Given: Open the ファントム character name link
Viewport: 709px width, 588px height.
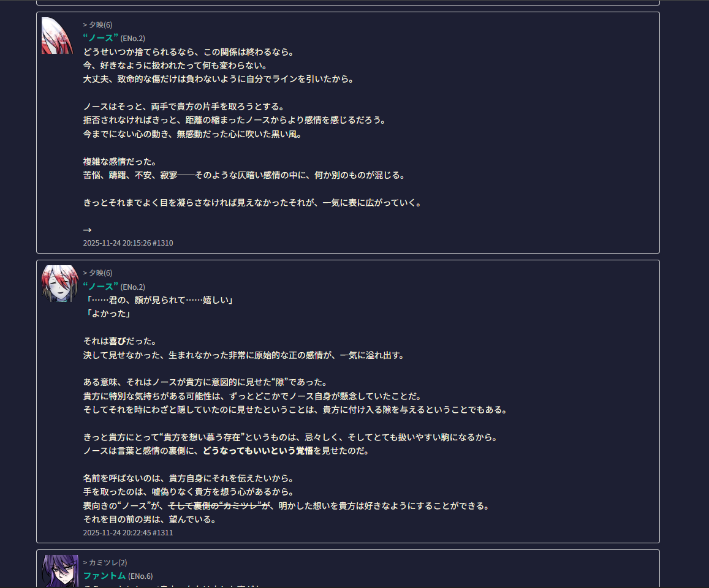Looking at the screenshot, I should [104, 576].
